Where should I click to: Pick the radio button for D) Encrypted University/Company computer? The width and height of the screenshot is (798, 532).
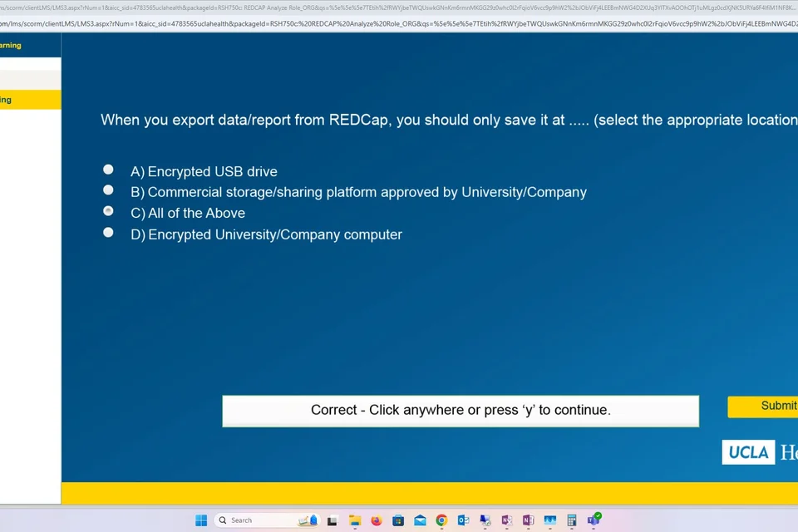[108, 233]
